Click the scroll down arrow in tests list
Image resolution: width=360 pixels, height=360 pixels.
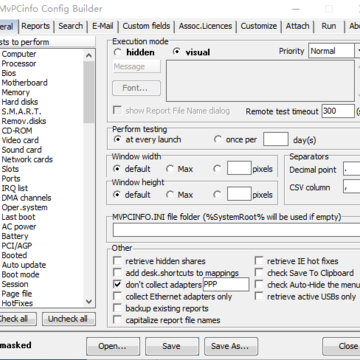pyautogui.click(x=89, y=302)
